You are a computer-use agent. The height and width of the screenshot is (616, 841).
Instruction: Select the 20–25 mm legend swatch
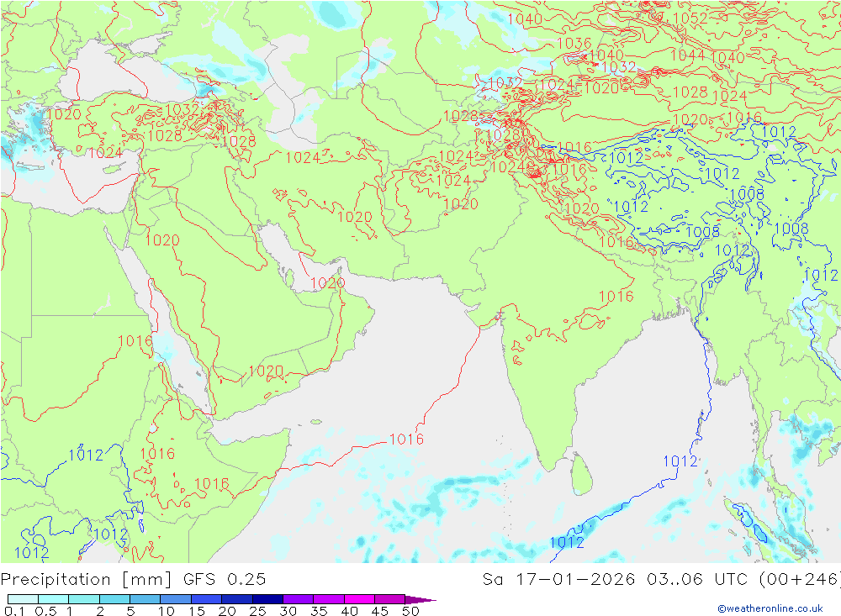pyautogui.click(x=236, y=599)
